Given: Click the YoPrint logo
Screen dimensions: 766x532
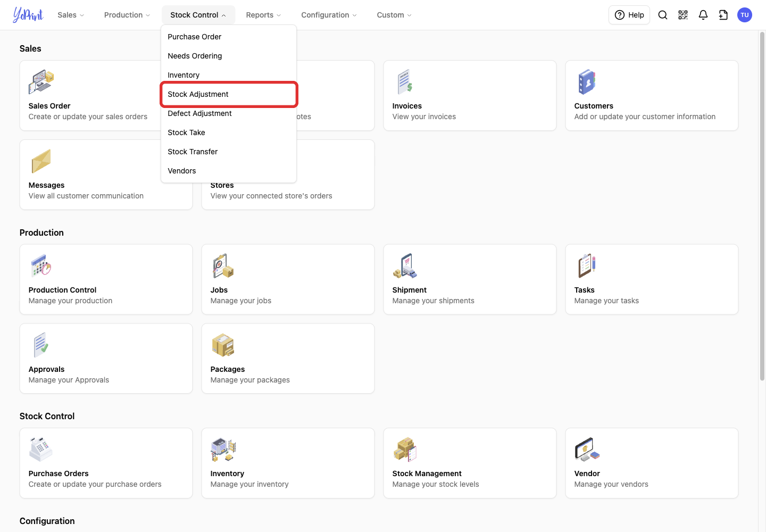Looking at the screenshot, I should point(28,15).
